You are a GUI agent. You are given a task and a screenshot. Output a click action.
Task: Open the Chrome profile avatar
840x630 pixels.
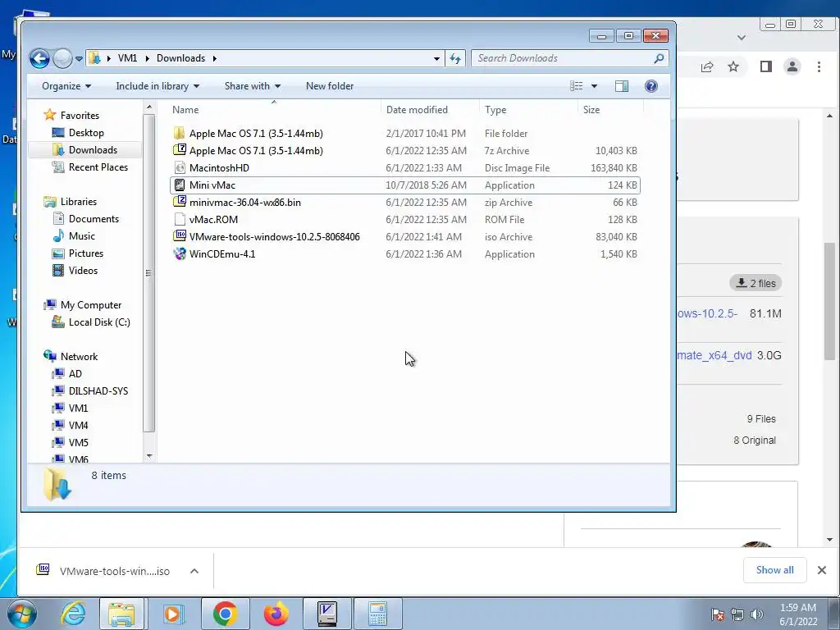tap(792, 67)
